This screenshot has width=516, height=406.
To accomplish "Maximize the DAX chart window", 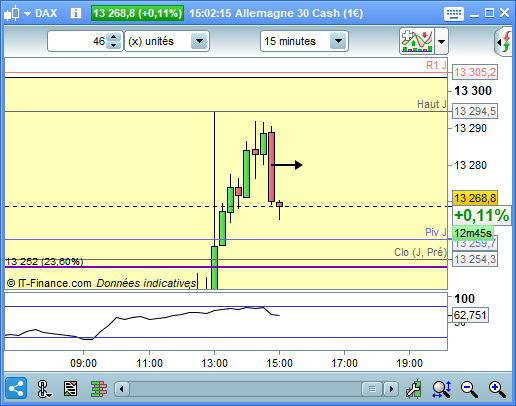I will coord(489,13).
